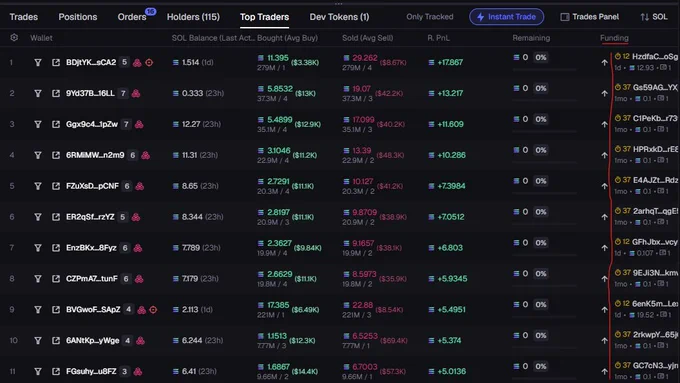Click R. PnL value +17.867
The height and width of the screenshot is (383, 680).
point(450,62)
